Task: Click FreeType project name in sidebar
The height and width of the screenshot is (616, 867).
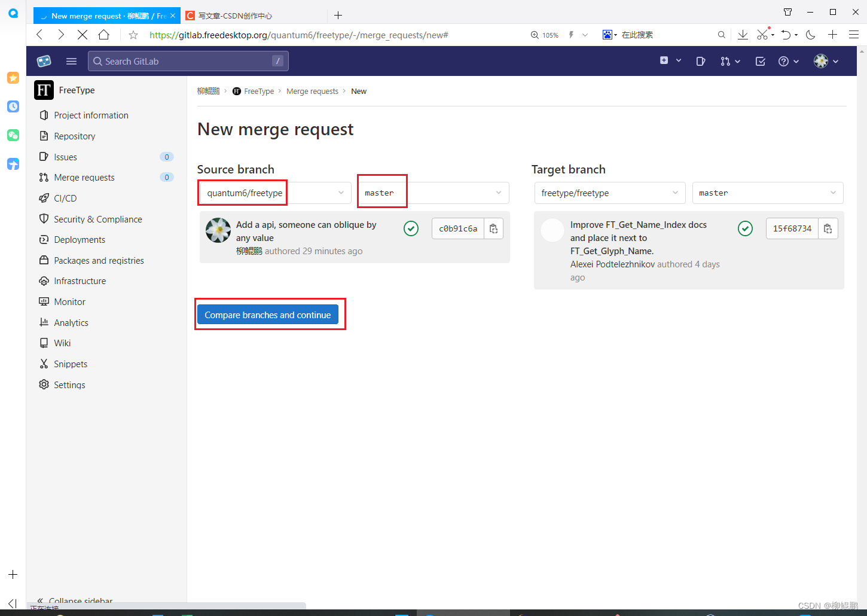Action: (77, 90)
